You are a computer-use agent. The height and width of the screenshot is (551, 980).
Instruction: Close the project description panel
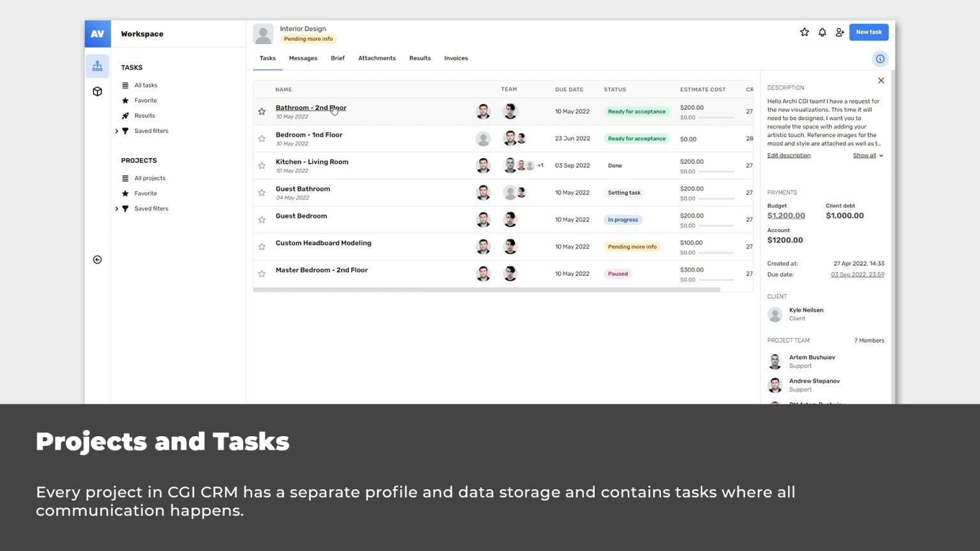(x=881, y=80)
